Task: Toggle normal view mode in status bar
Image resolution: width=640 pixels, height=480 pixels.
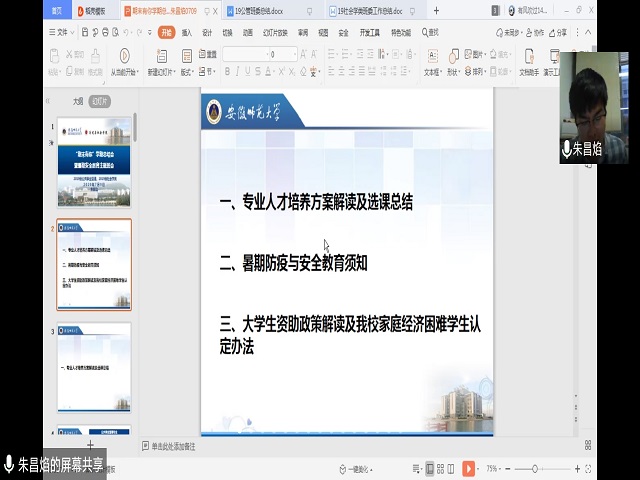Action: tap(430, 468)
